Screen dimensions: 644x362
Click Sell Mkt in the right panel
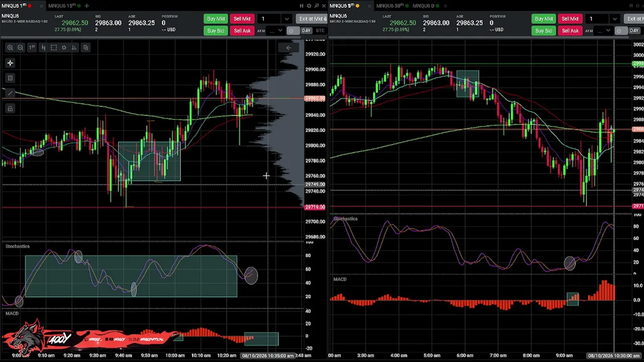570,19
